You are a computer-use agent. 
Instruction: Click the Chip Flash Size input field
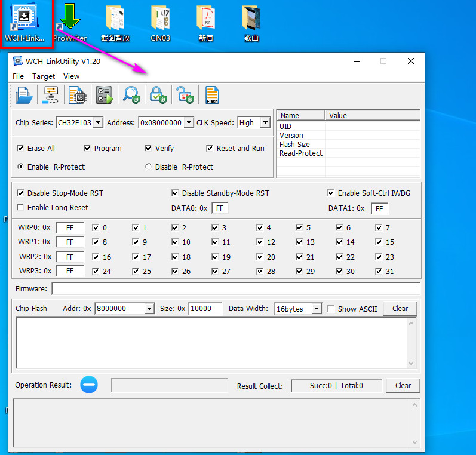click(x=205, y=309)
